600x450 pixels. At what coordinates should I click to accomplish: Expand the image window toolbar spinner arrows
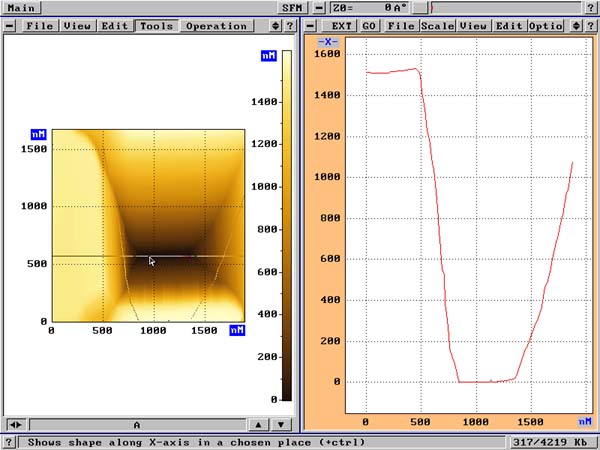pos(274,25)
